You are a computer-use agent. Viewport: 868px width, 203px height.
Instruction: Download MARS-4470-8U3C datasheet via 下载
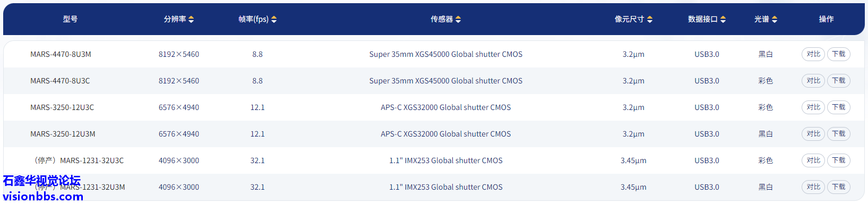click(839, 81)
